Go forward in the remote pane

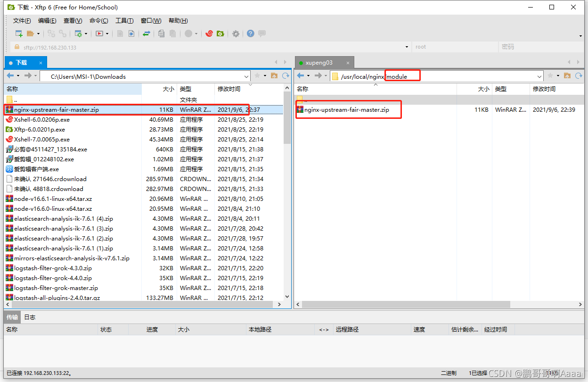click(318, 75)
